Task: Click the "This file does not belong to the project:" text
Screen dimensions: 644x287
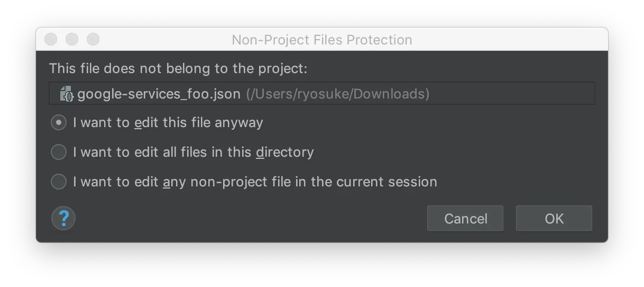Action: coord(178,69)
